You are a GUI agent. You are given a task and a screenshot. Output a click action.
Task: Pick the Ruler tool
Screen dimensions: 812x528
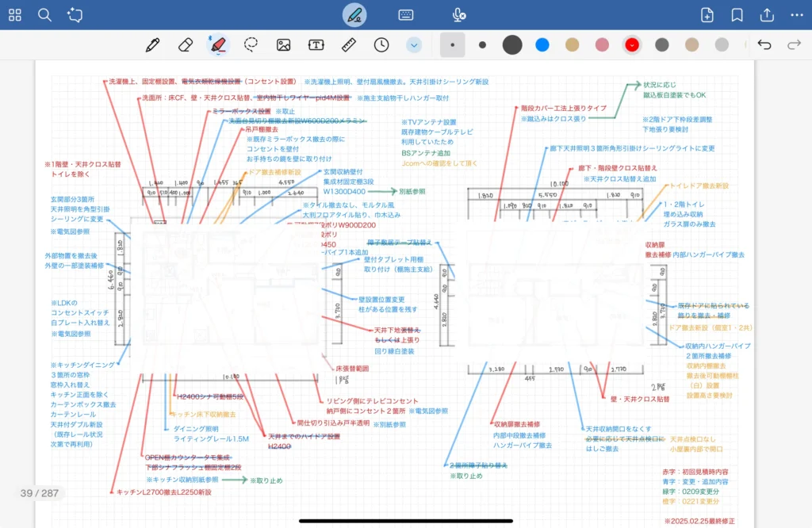tap(349, 44)
